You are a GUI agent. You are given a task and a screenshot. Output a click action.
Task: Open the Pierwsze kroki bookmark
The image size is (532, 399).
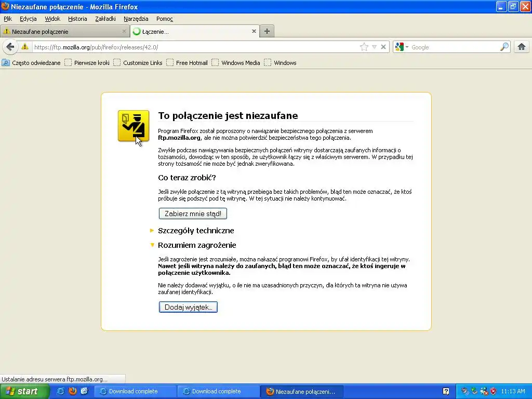coord(87,63)
